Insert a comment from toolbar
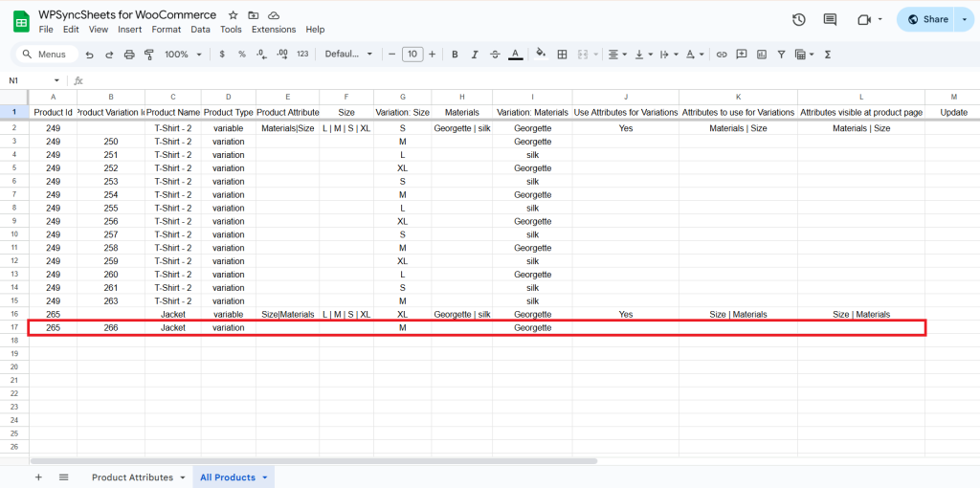This screenshot has width=980, height=488. click(742, 55)
